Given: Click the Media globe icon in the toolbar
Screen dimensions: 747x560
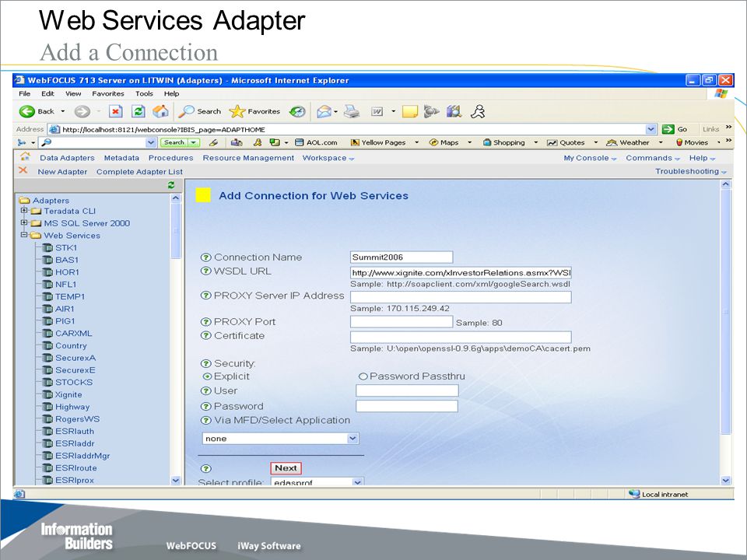Looking at the screenshot, I should click(x=297, y=111).
